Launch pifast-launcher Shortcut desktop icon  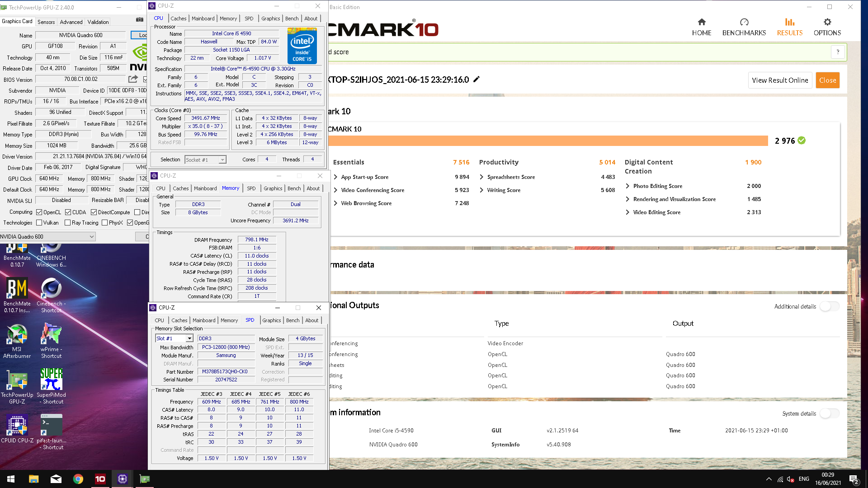point(51,432)
